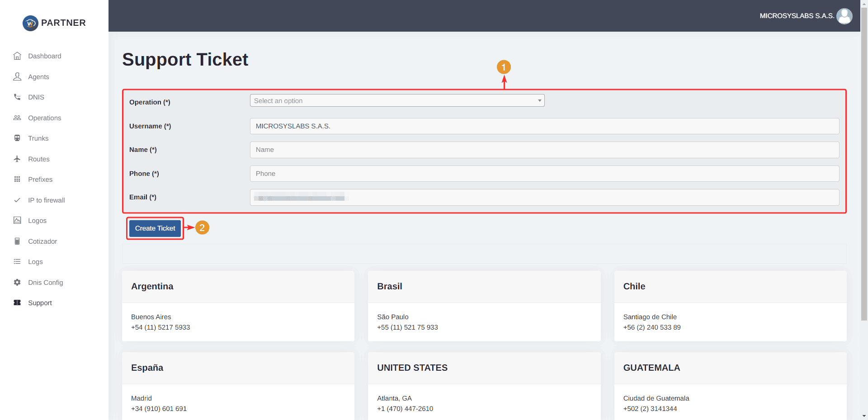Open DNIS section

pyautogui.click(x=36, y=97)
